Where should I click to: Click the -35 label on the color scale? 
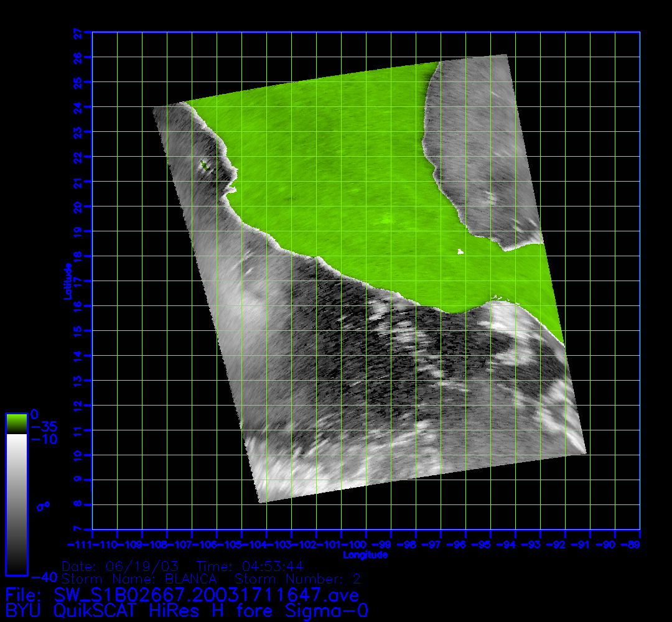[x=44, y=427]
